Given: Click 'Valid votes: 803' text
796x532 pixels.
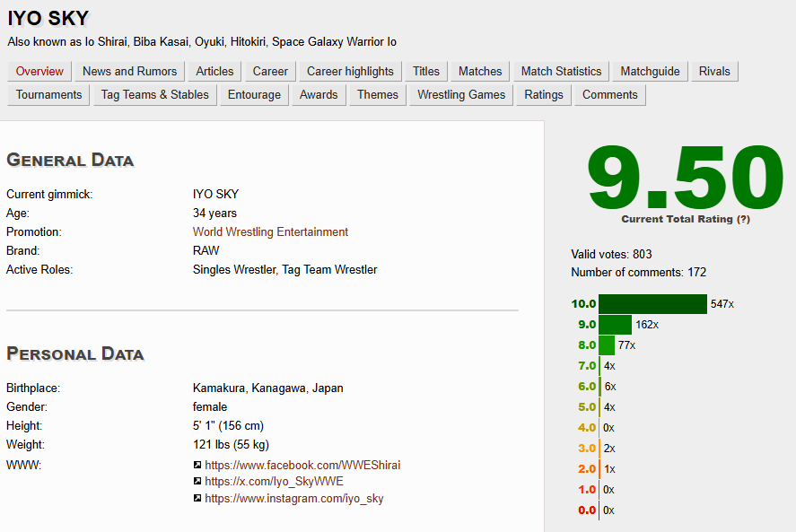Looking at the screenshot, I should point(611,254).
